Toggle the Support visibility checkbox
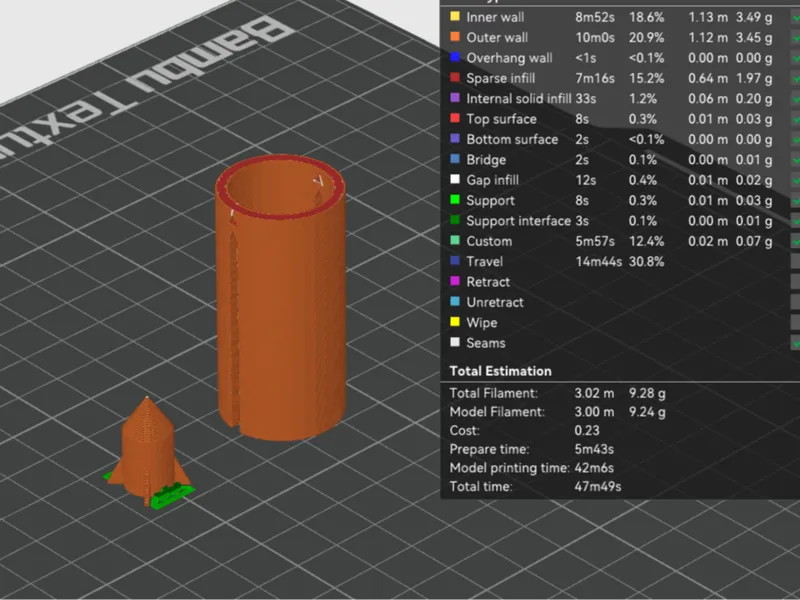This screenshot has width=800, height=600. pos(795,201)
